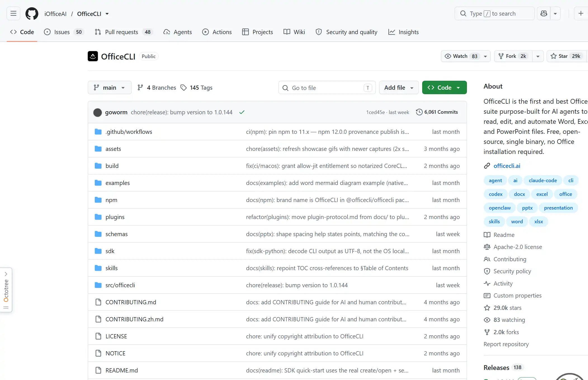Open the Pull requests tab

click(124, 32)
